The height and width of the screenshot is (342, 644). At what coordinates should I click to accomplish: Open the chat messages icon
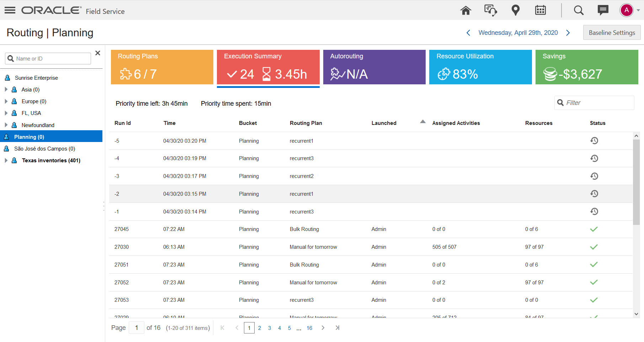603,10
